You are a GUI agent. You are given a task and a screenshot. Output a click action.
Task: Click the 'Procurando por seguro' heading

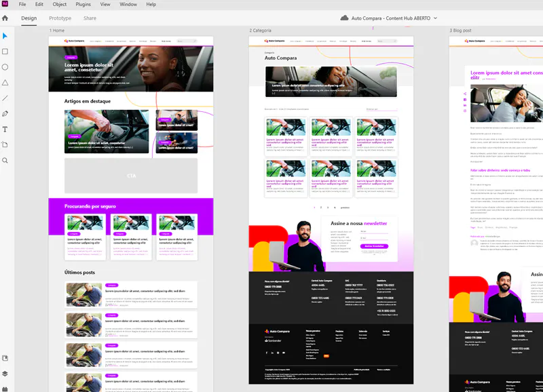pos(90,206)
